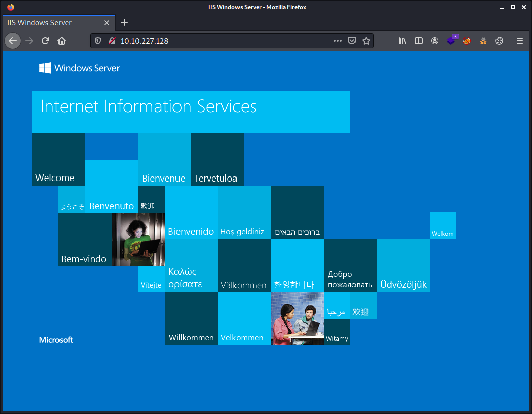Open the cookie extension icon
The width and height of the screenshot is (532, 414).
tap(499, 41)
